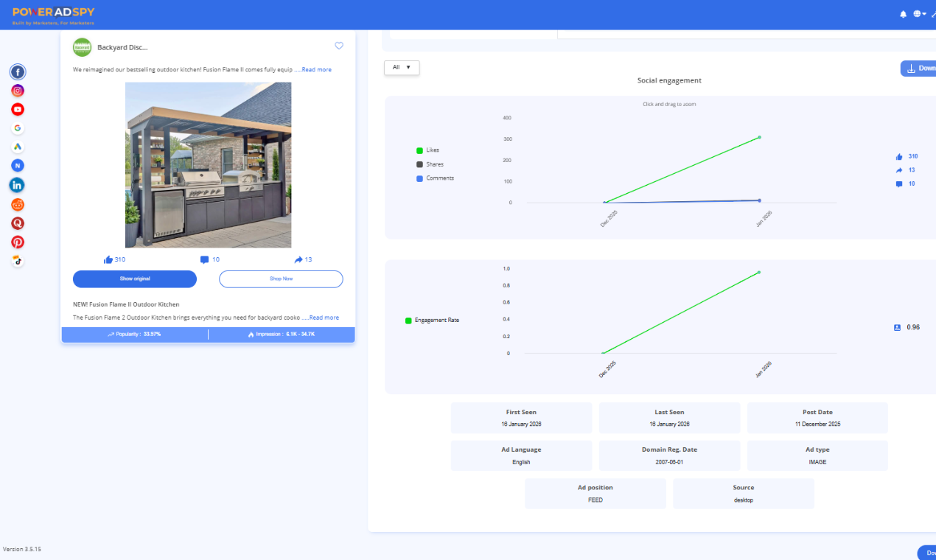The image size is (936, 560).
Task: Click the Shop Now button
Action: (x=281, y=279)
